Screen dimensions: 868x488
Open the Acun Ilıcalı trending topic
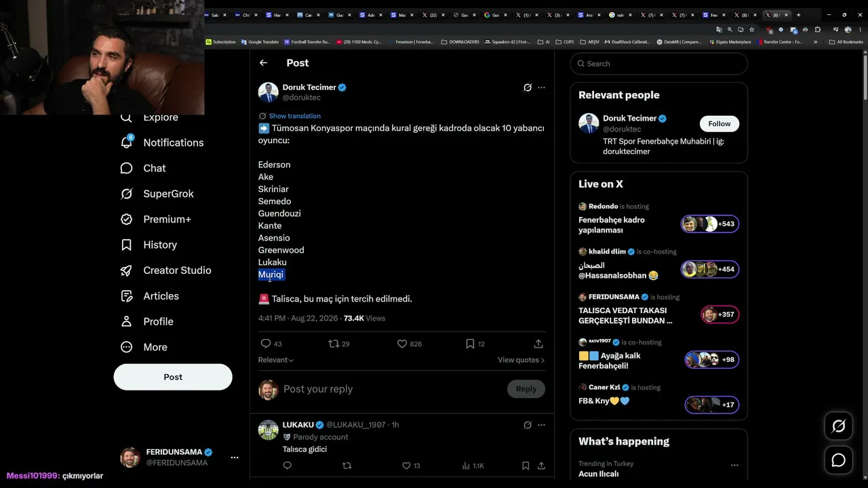(x=599, y=474)
